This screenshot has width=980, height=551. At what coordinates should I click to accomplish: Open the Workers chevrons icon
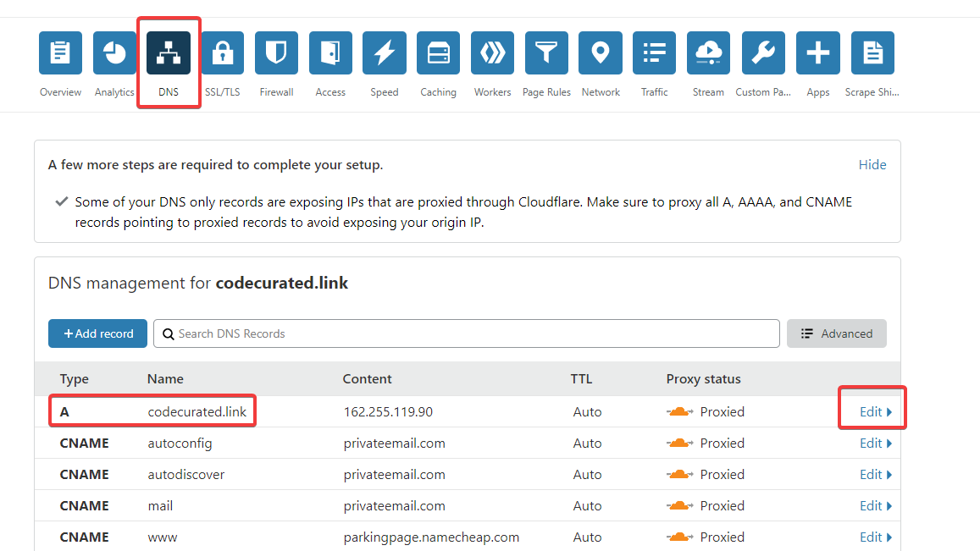[492, 52]
